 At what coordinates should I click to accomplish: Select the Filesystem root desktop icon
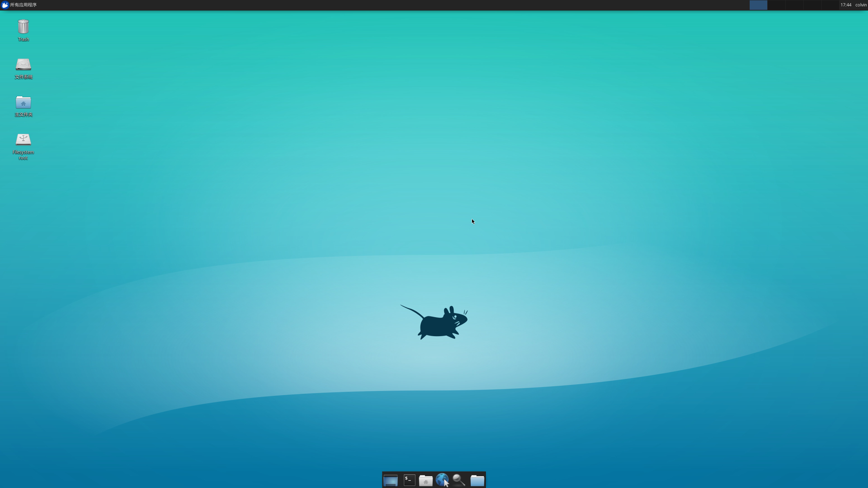23,146
